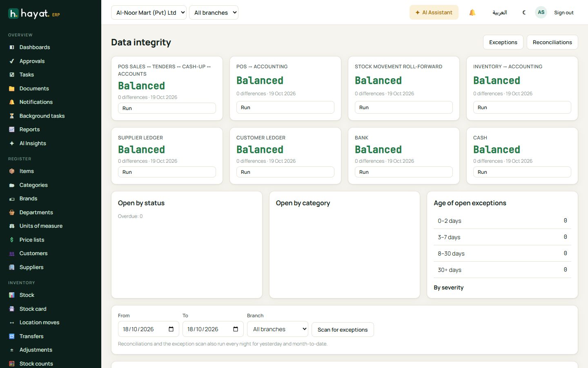This screenshot has height=368, width=588.
Task: Click the Background tasks hourglass icon
Action: 12,116
